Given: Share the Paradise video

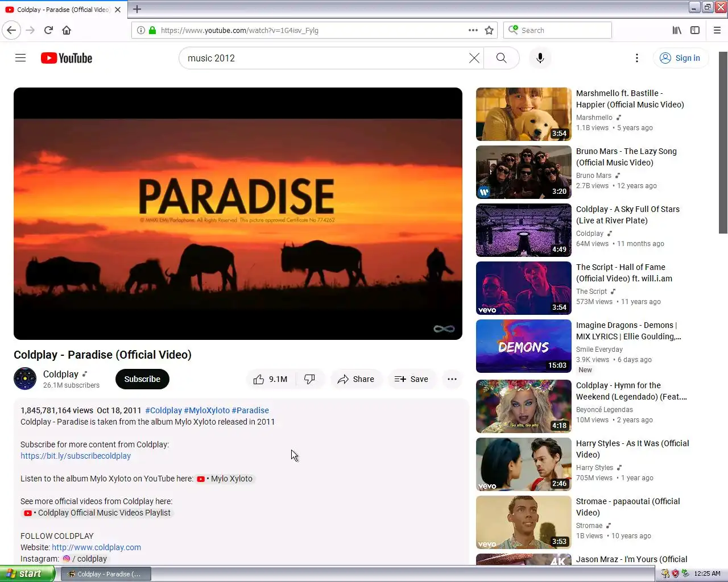Looking at the screenshot, I should (356, 379).
